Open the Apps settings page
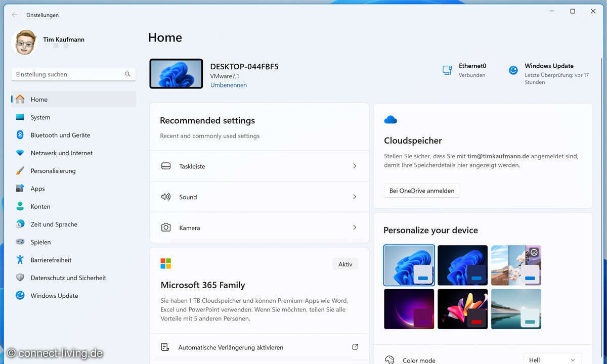Screen dimensions: 607x364 coord(74,188)
